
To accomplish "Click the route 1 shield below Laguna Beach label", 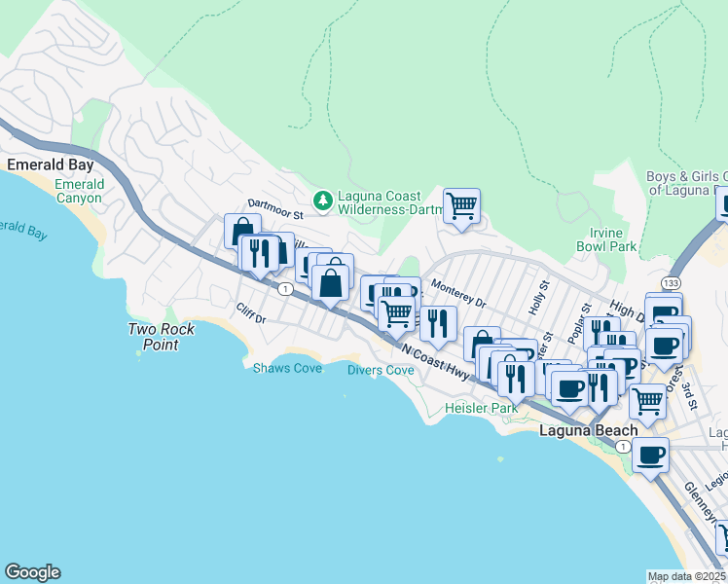I will [x=623, y=447].
